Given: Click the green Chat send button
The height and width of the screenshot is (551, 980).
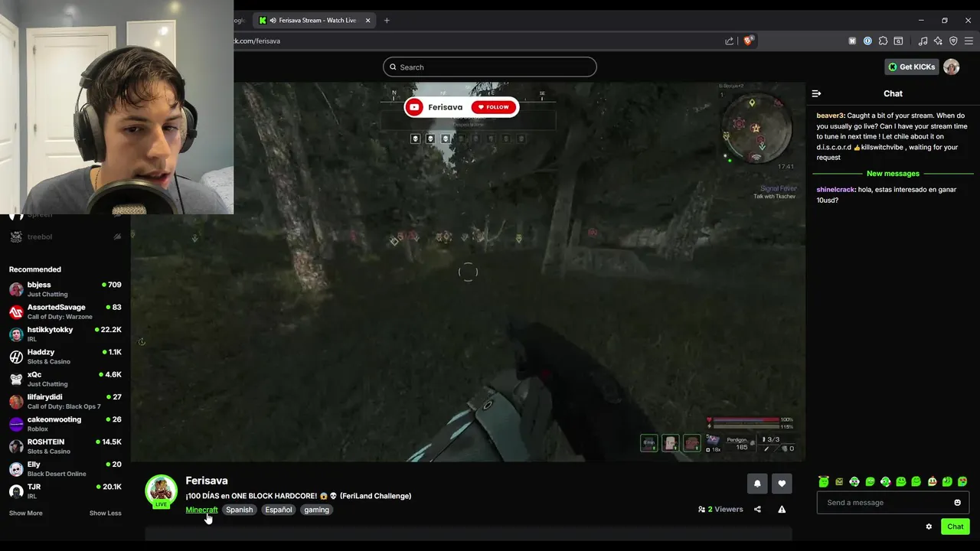Looking at the screenshot, I should point(955,527).
